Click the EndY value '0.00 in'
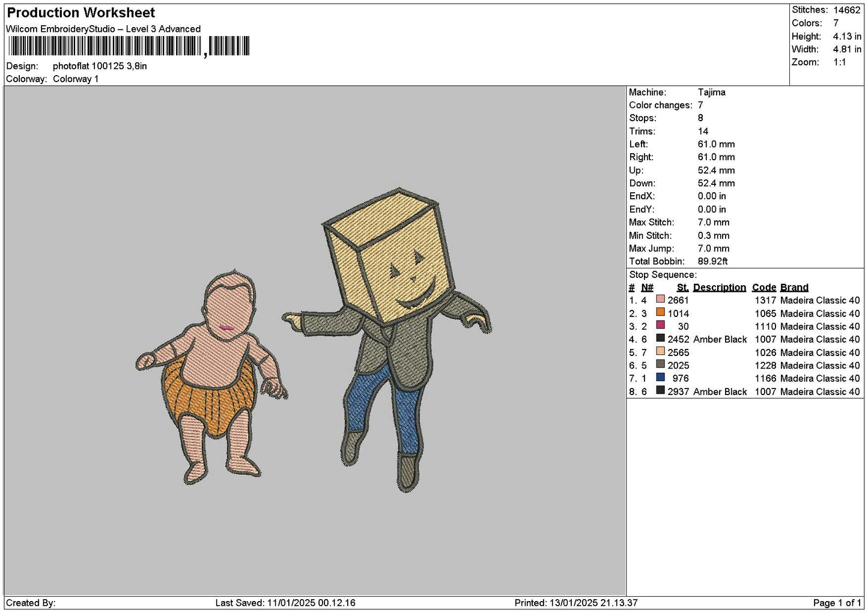The height and width of the screenshot is (613, 868). [712, 210]
